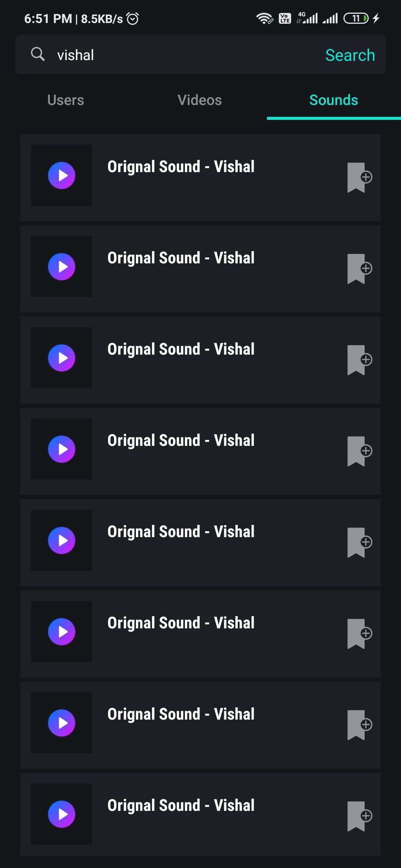The height and width of the screenshot is (868, 401).
Task: Switch to the Videos tab
Action: (x=200, y=100)
